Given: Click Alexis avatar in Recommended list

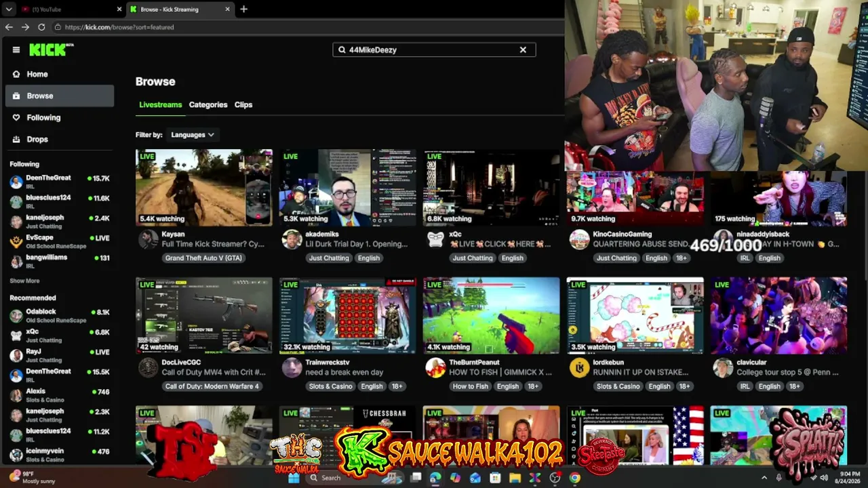Looking at the screenshot, I should click(16, 395).
